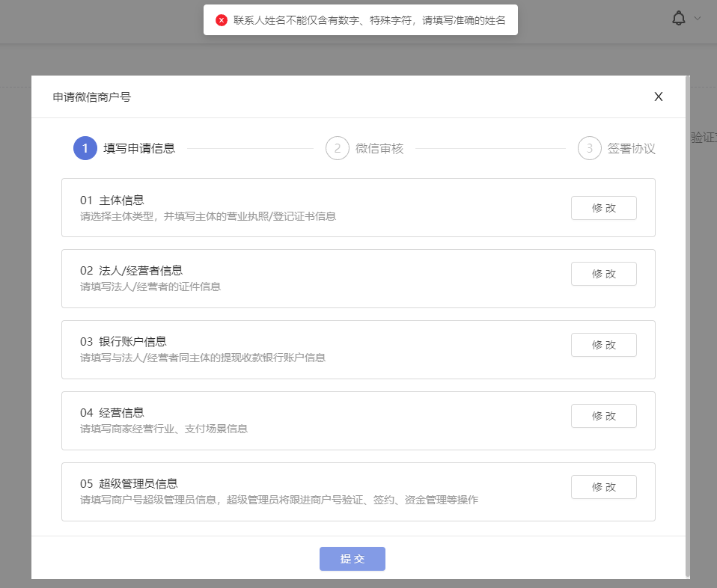The width and height of the screenshot is (717, 588).
Task: Click description 请填写法人/经营者的证件信息
Action: point(150,287)
